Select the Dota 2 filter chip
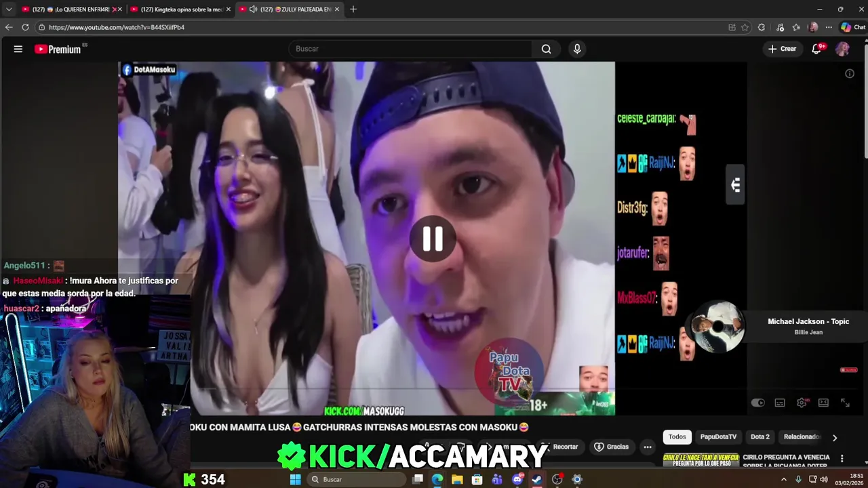 760,436
